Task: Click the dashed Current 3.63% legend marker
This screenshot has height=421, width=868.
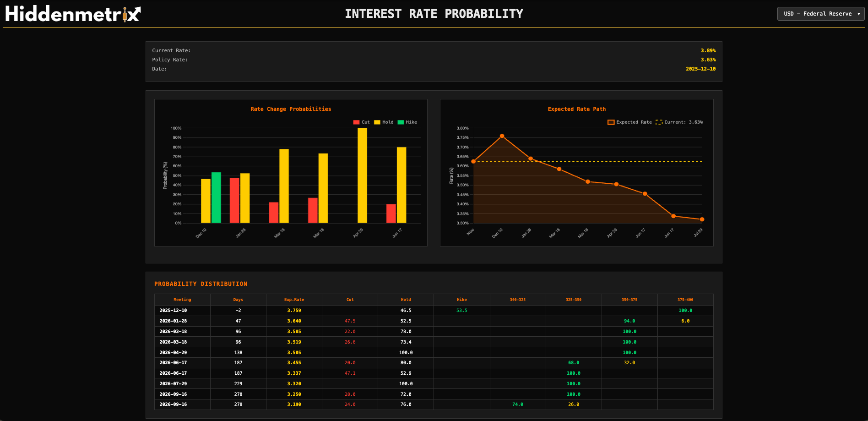Action: tap(659, 122)
